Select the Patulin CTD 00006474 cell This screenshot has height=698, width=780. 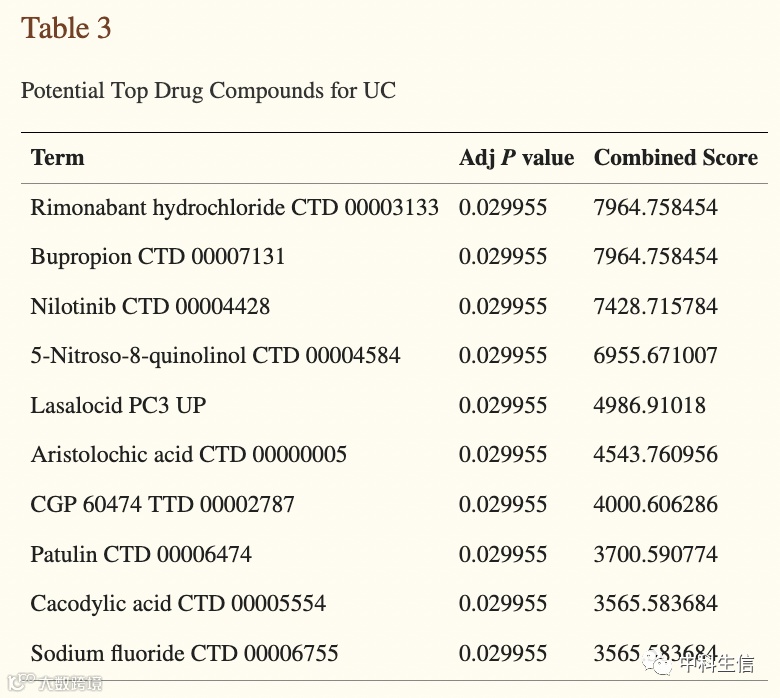pos(141,554)
